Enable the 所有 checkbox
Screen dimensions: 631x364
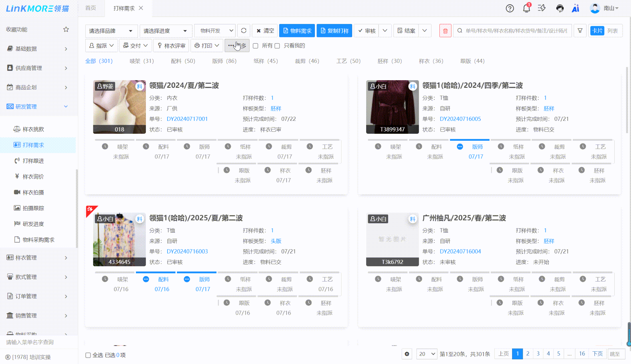point(256,46)
